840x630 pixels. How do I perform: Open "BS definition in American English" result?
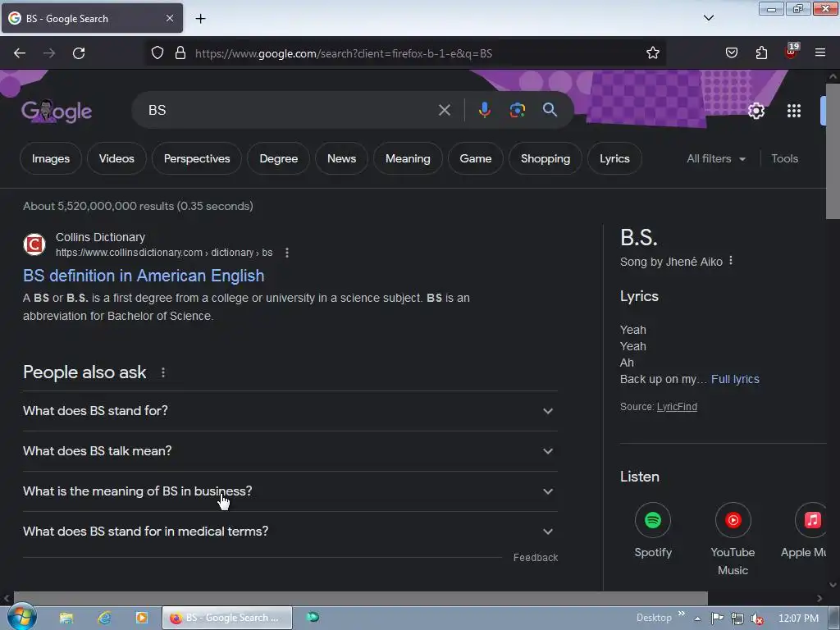(144, 276)
